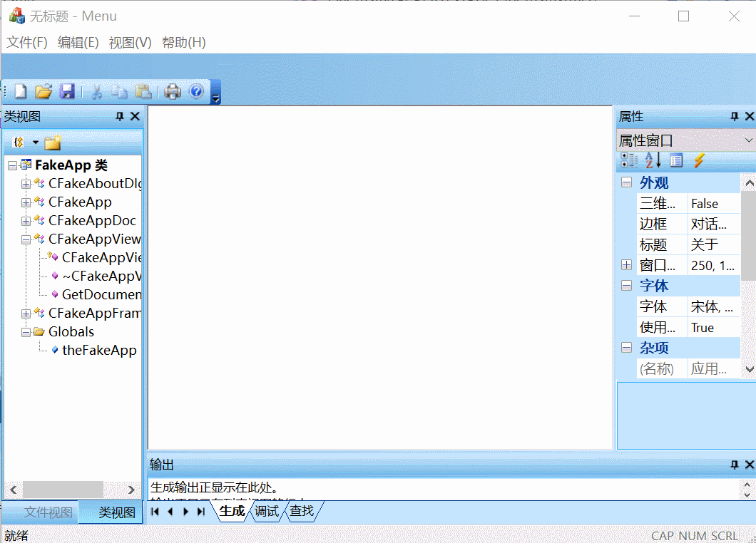The image size is (756, 543).
Task: Click the False value of 三维 property
Action: point(714,203)
